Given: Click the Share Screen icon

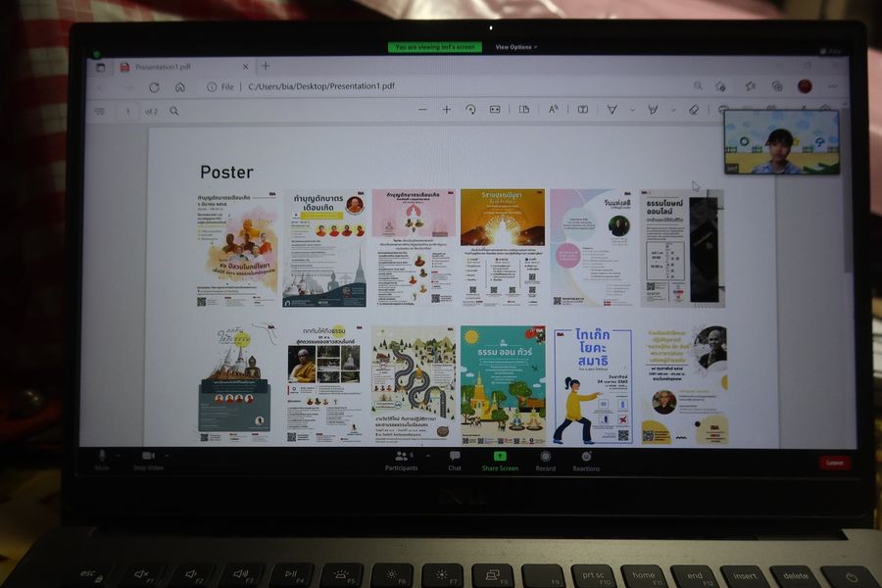Looking at the screenshot, I should pyautogui.click(x=500, y=457).
